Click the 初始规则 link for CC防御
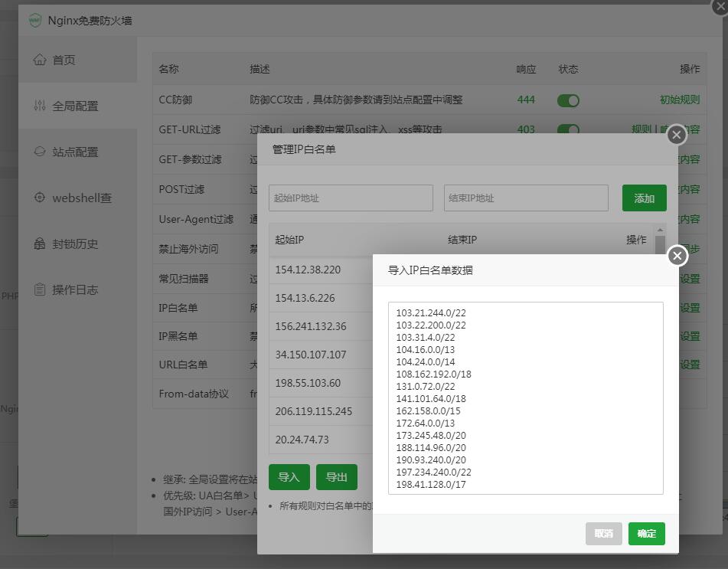The image size is (728, 569). coord(679,100)
